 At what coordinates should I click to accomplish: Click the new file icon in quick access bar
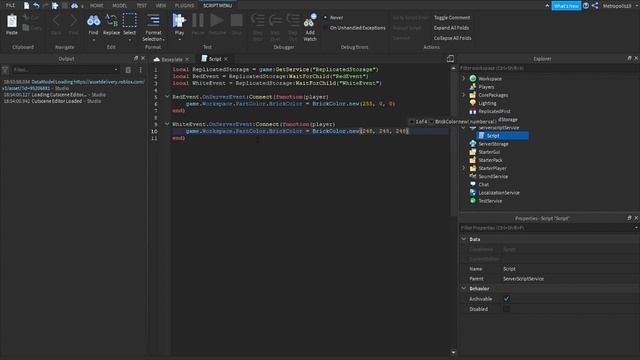[27, 6]
